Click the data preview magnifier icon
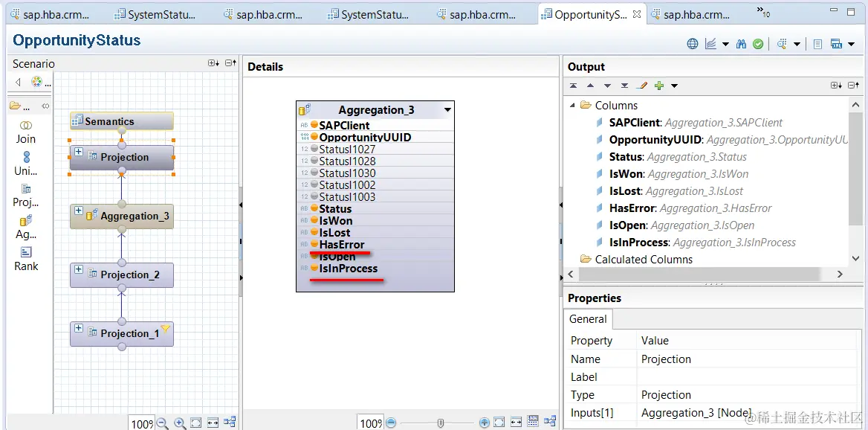This screenshot has height=430, width=868. tap(783, 44)
